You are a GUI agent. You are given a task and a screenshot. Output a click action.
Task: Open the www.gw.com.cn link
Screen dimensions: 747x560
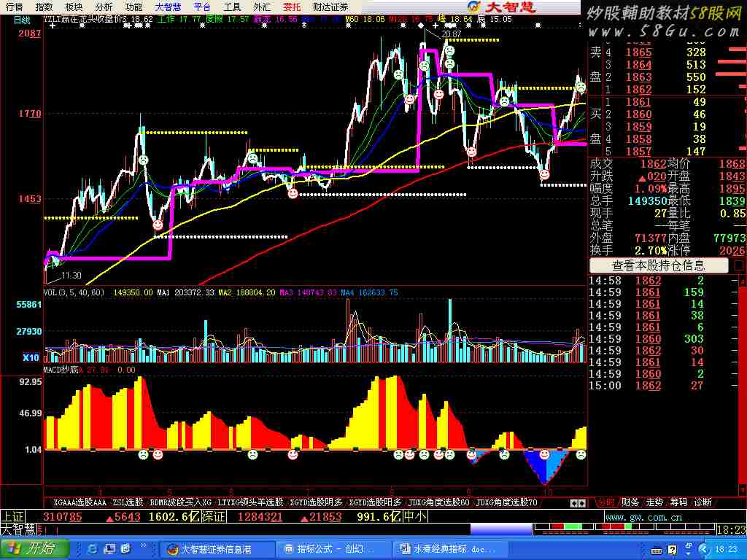(x=643, y=517)
